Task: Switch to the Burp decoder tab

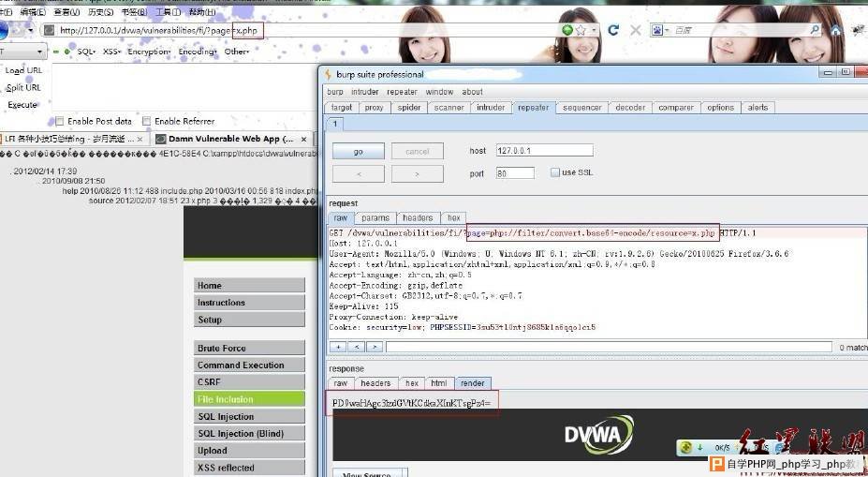Action: 630,108
